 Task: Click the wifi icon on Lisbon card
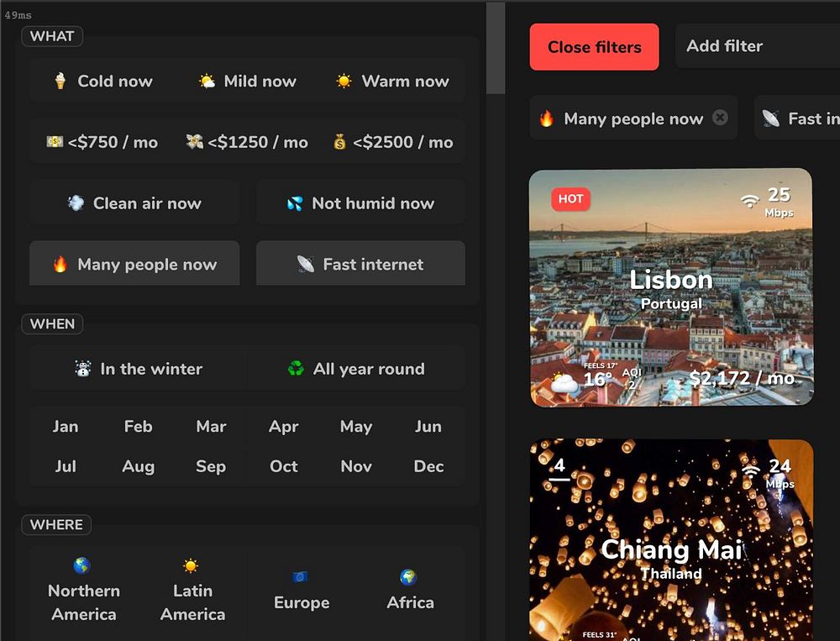(750, 201)
